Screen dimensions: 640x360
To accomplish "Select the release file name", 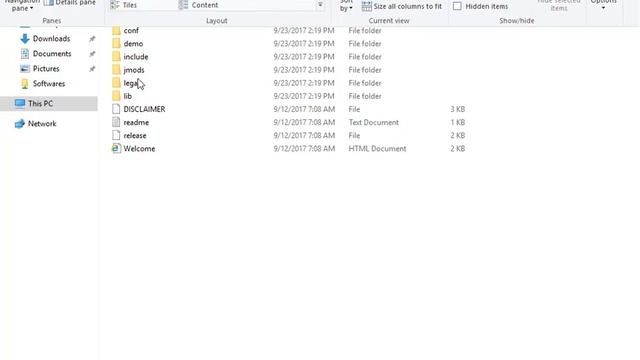I will click(x=135, y=135).
